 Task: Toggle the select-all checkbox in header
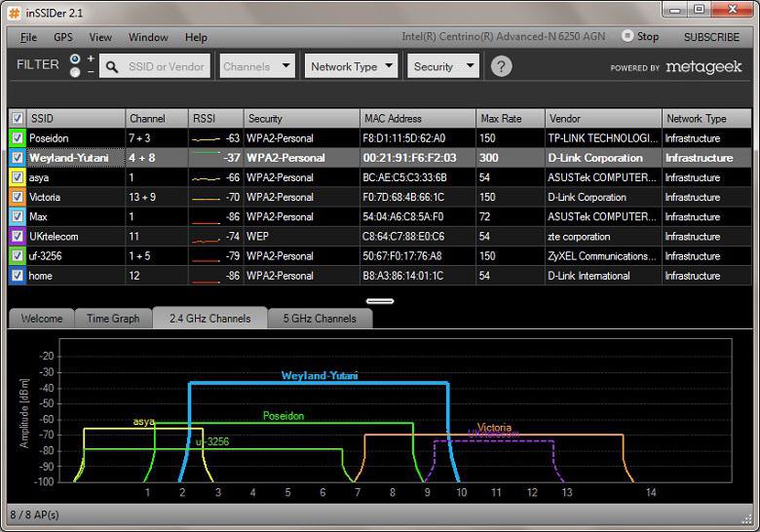(x=17, y=119)
